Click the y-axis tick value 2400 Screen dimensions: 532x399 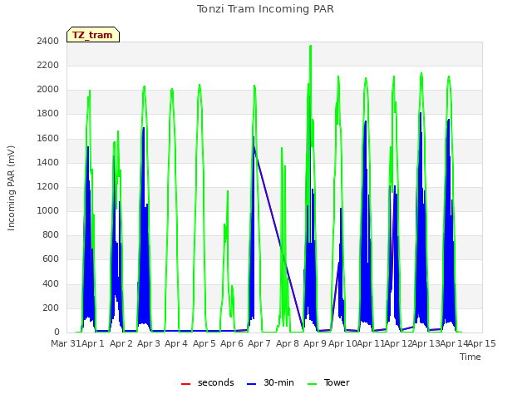(x=48, y=41)
